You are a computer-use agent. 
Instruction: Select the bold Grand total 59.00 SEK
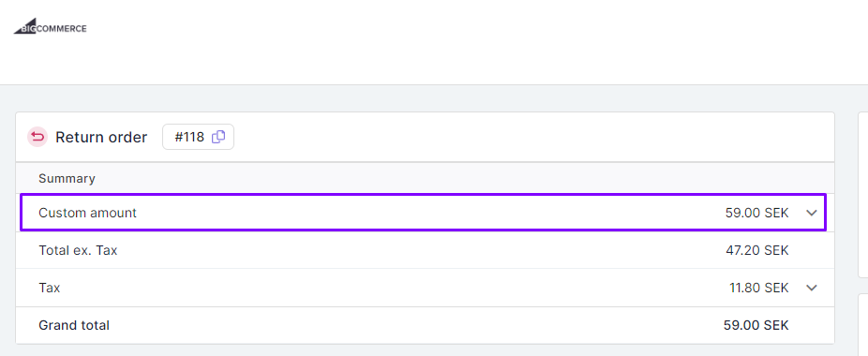pyautogui.click(x=756, y=325)
